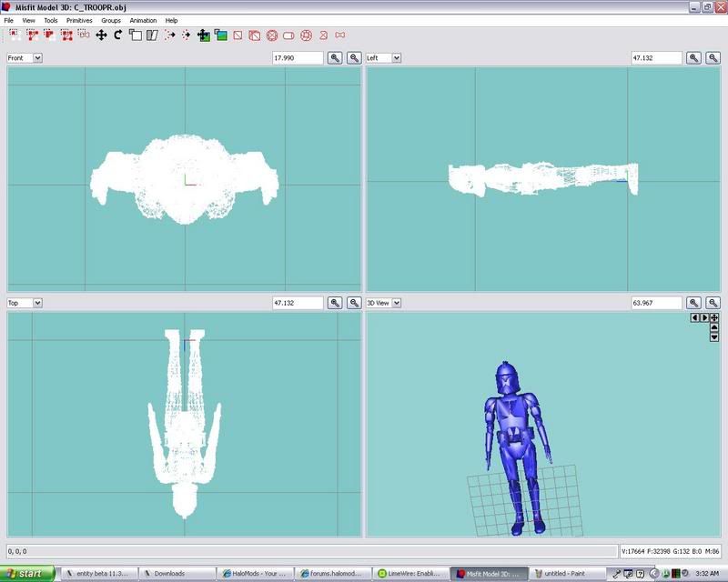Choose the Create Ellipsoid sphere tool
728x582 pixels.
[272, 35]
